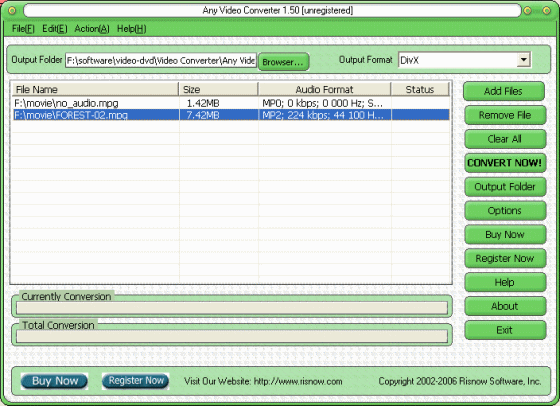
Task: Click the Output Folder path field
Action: 161,60
